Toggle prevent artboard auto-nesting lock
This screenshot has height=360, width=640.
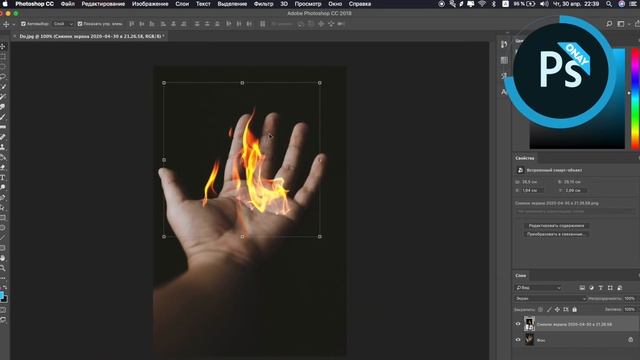pos(566,309)
